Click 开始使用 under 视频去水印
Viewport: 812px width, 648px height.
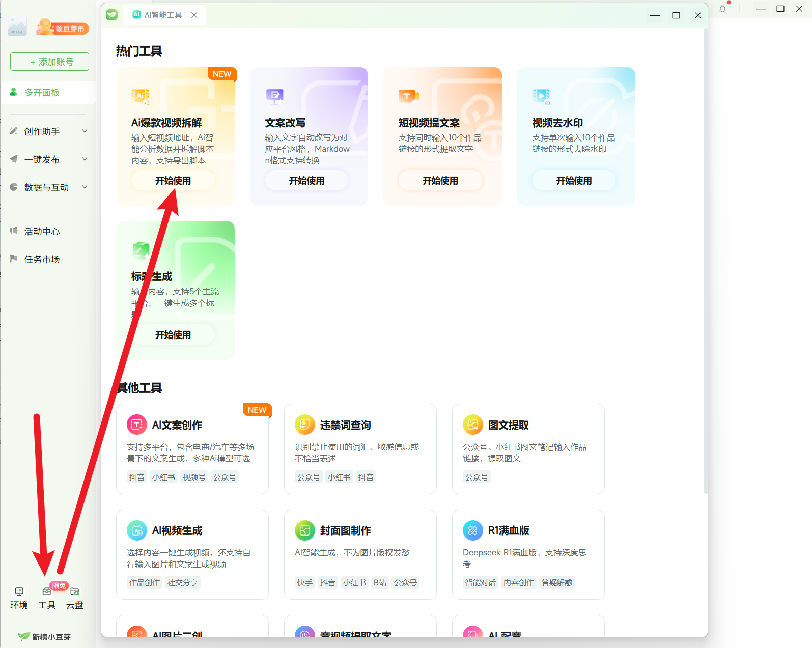[574, 181]
